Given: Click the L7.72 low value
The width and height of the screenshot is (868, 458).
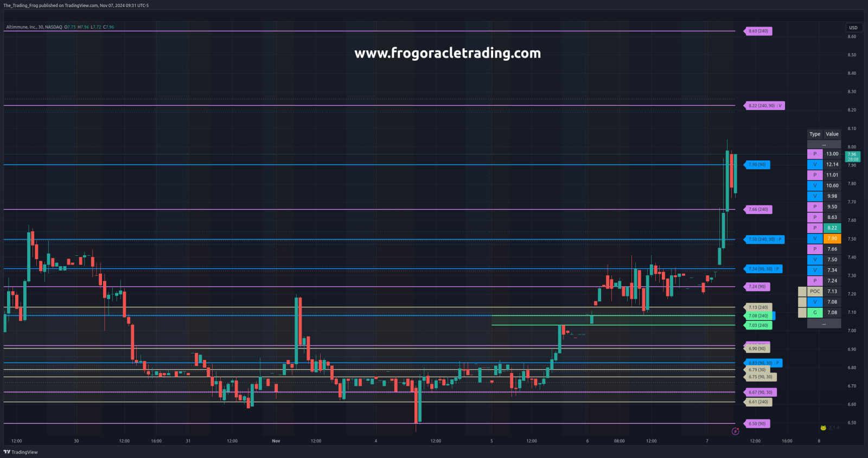Looking at the screenshot, I should pos(96,27).
